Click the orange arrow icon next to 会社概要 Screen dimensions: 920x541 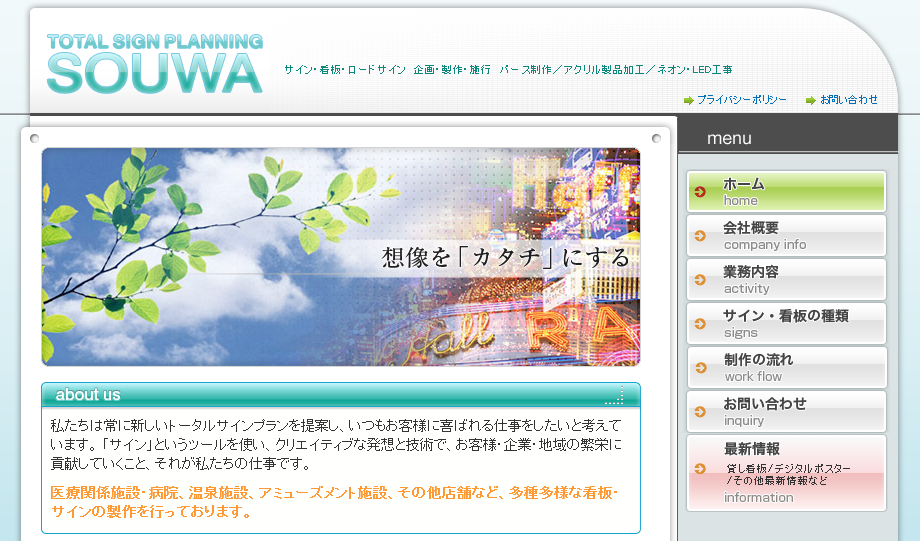(700, 236)
